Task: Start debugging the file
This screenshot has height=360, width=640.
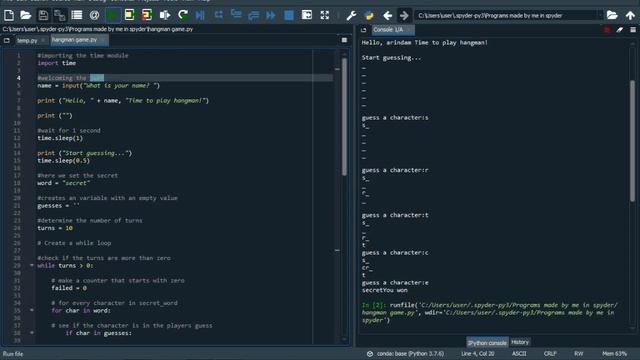Action: (200, 16)
